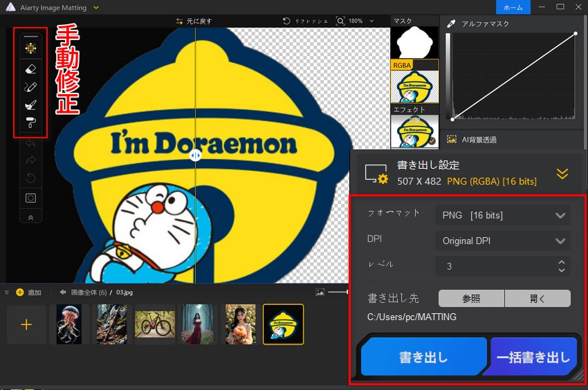Click the 書き出し export button

coord(424,357)
